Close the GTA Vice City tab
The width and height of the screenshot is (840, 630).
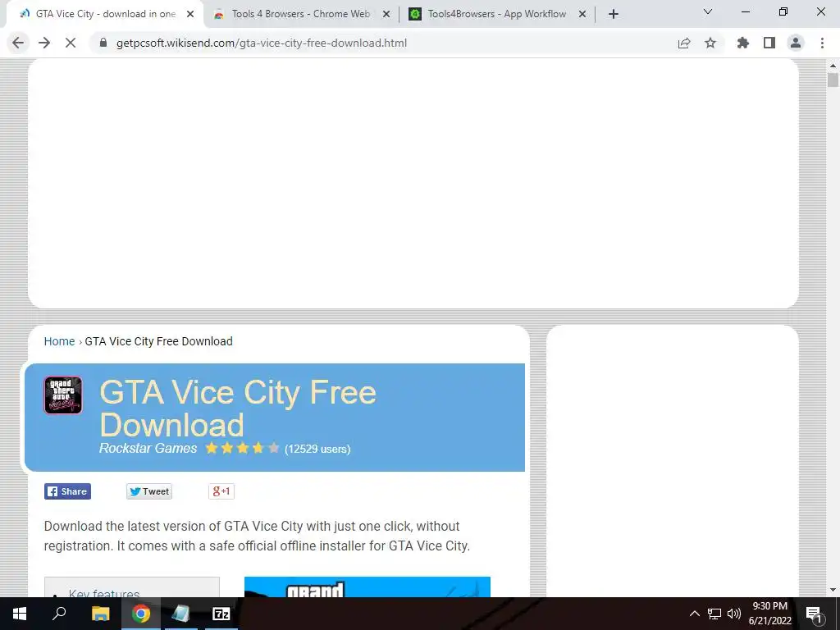click(x=190, y=15)
